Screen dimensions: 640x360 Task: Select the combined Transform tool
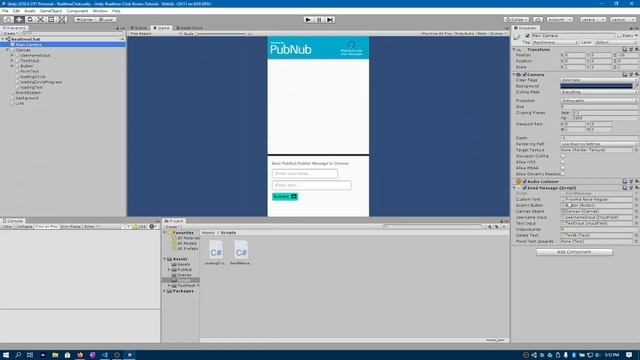pyautogui.click(x=62, y=20)
